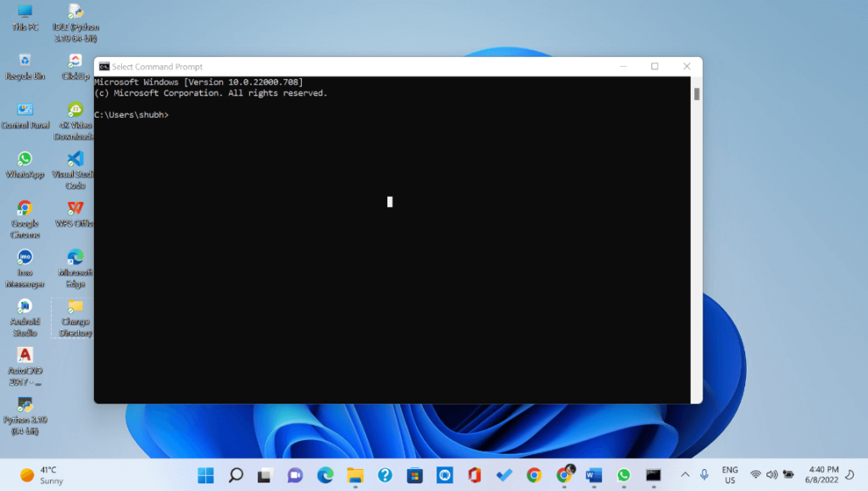Screen dimensions: 868x491
Task: Select the Google Chrome desktop shortcut
Action: pyautogui.click(x=25, y=220)
